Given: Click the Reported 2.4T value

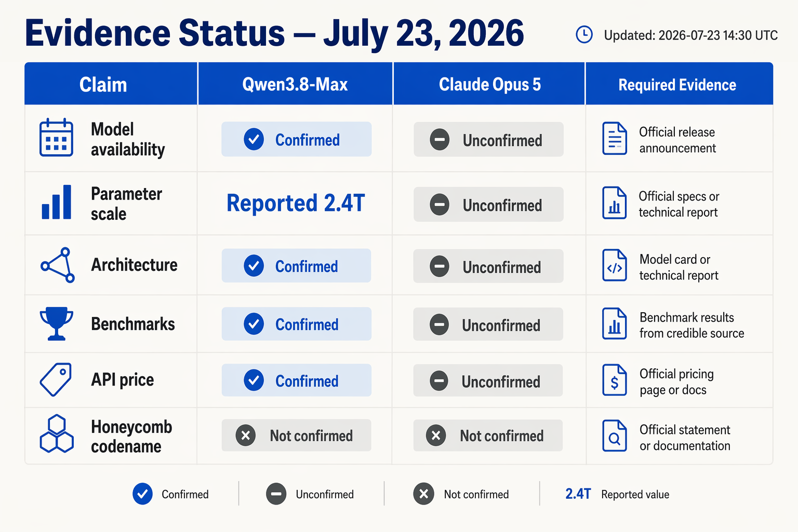Looking at the screenshot, I should tap(296, 203).
